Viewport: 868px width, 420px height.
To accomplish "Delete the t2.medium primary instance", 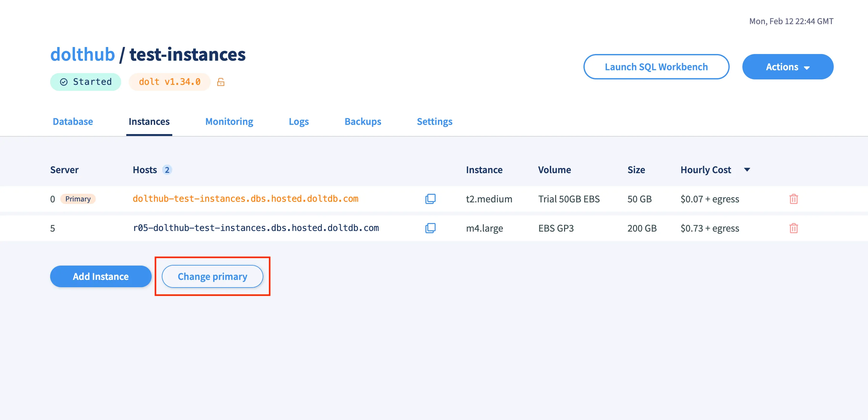I will pyautogui.click(x=793, y=199).
